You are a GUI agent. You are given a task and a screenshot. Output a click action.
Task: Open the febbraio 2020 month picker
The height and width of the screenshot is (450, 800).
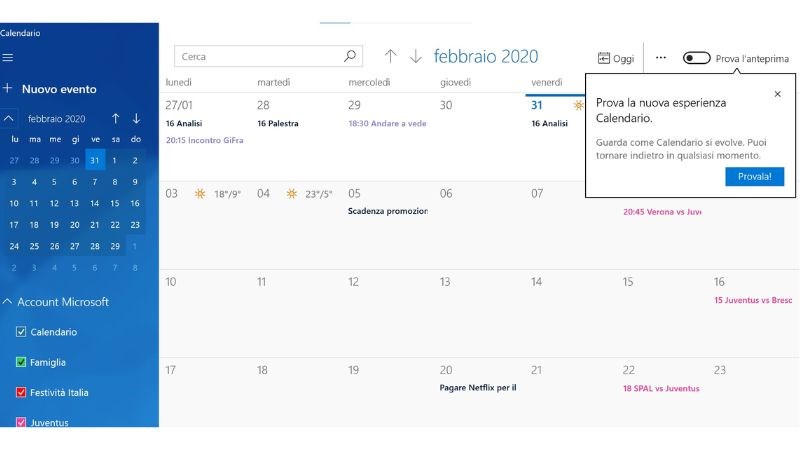point(486,56)
